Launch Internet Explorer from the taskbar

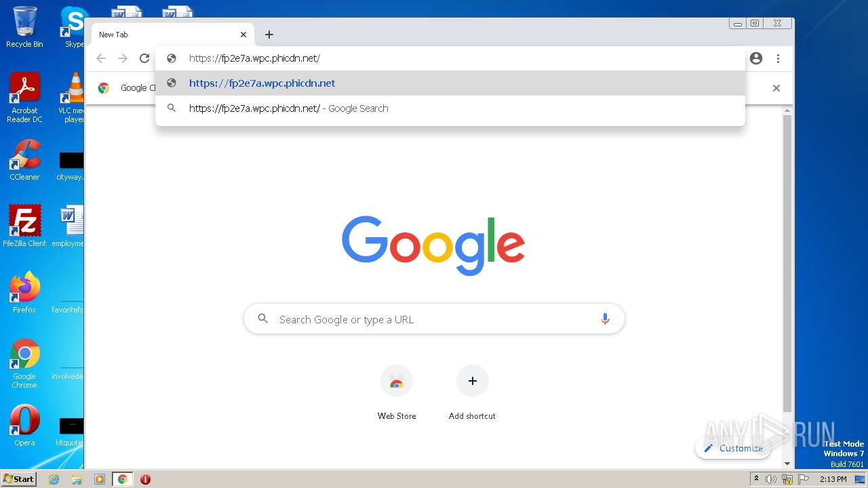point(54,479)
